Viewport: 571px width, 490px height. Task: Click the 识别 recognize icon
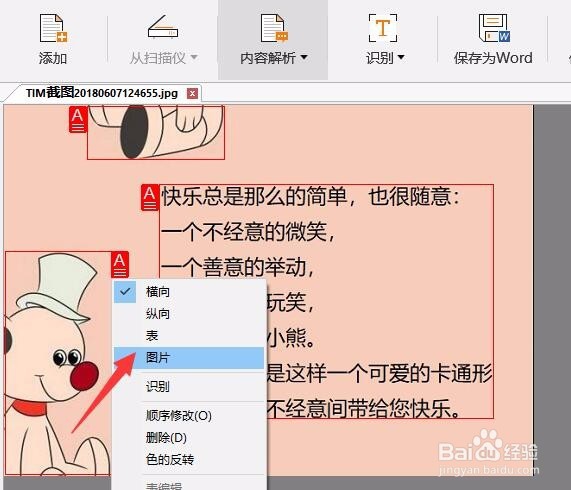(383, 28)
